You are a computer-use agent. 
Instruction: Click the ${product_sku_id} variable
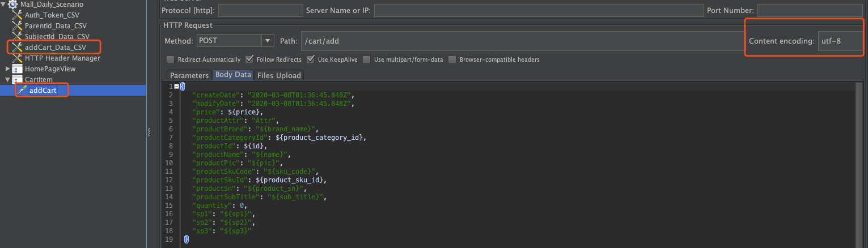[289, 180]
